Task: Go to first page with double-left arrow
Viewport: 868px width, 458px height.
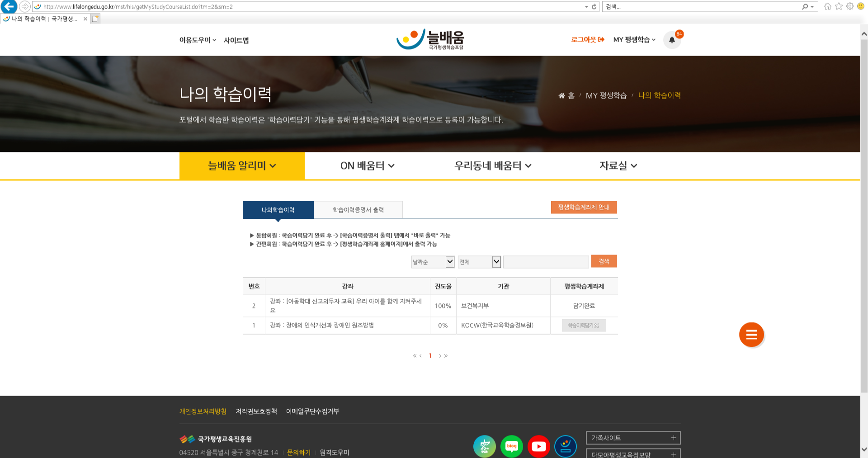Action: 415,356
